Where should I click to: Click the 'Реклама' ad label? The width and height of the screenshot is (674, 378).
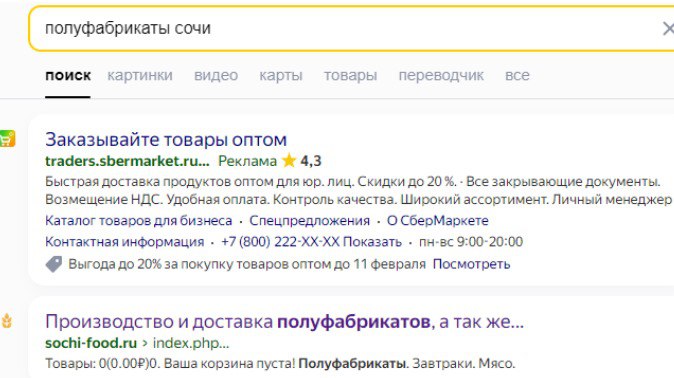[247, 161]
